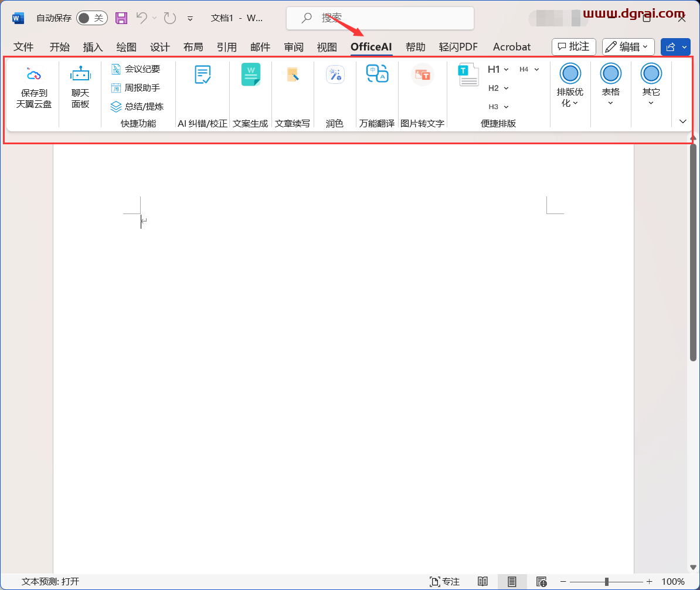The width and height of the screenshot is (700, 590).
Task: Select the 周报助手 weekly report helper
Action: click(x=135, y=88)
